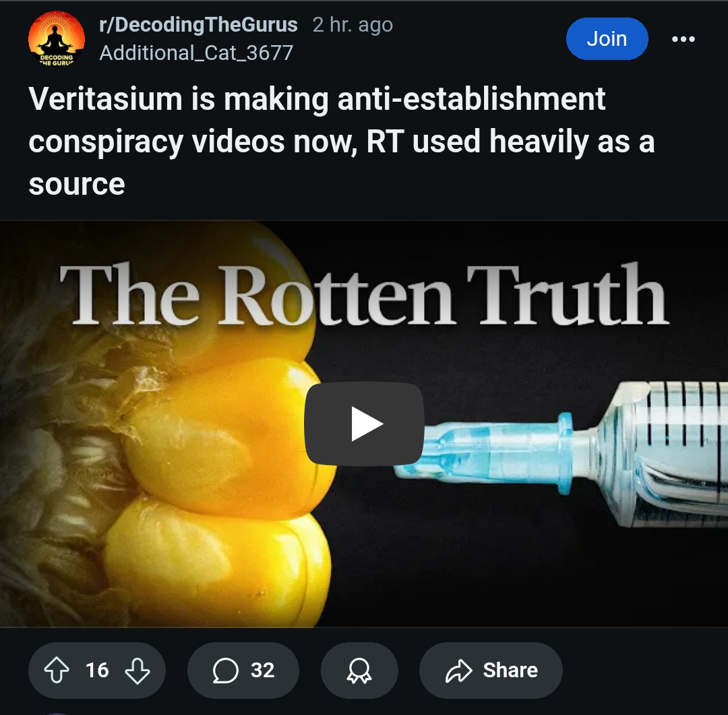Screen dimensions: 728x715
Task: Click The Rotten Truth title text in thumbnail
Action: point(364,294)
